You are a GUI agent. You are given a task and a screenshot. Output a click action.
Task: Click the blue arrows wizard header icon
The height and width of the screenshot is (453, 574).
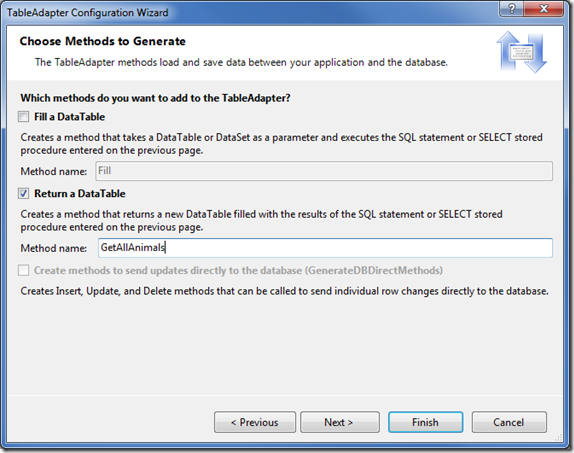[521, 52]
